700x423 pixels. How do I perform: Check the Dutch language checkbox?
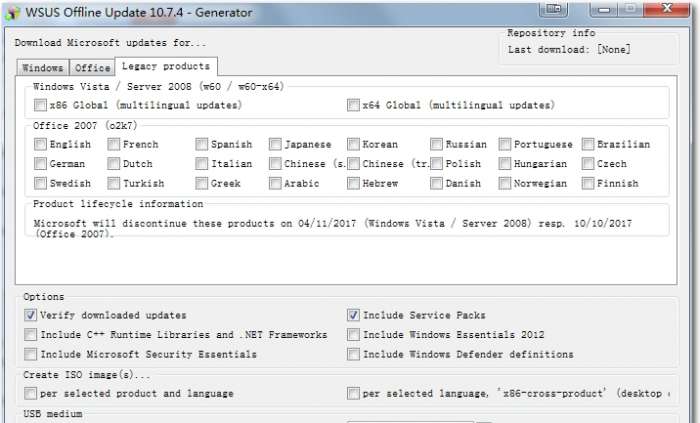(x=113, y=164)
